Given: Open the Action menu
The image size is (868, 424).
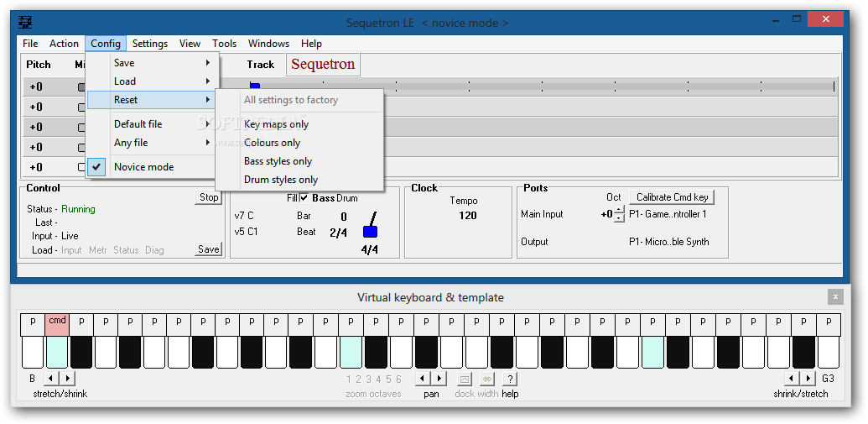Looking at the screenshot, I should click(64, 43).
